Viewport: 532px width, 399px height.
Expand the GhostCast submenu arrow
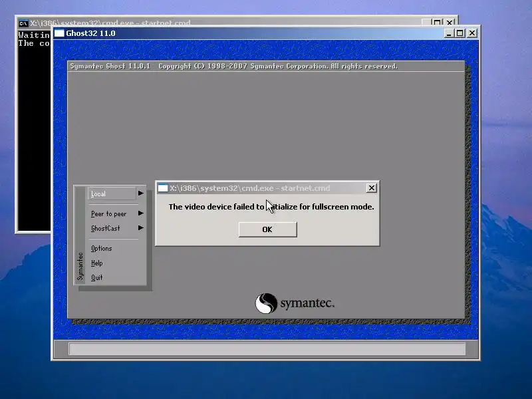tap(140, 227)
